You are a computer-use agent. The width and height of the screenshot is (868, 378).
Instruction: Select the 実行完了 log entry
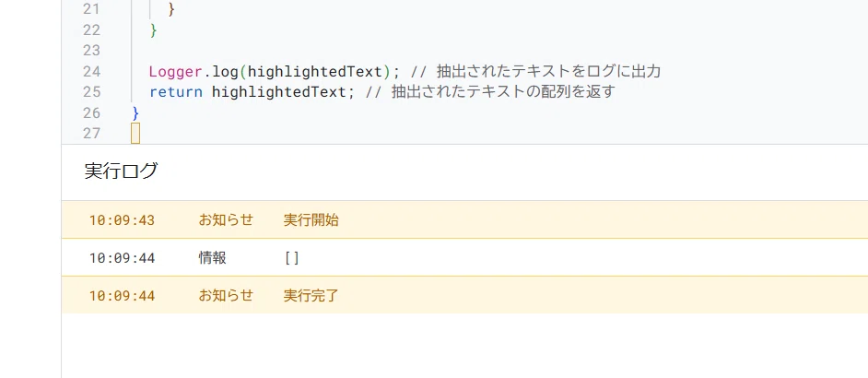pyautogui.click(x=464, y=295)
